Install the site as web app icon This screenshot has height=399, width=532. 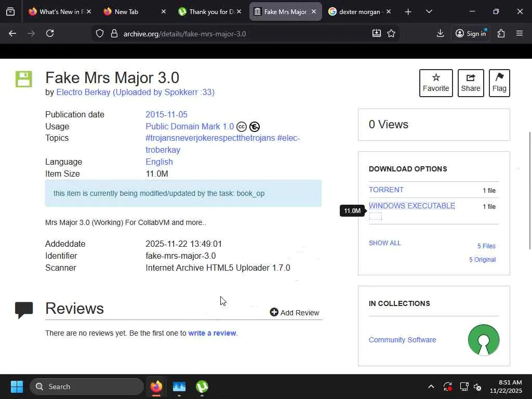click(x=377, y=33)
